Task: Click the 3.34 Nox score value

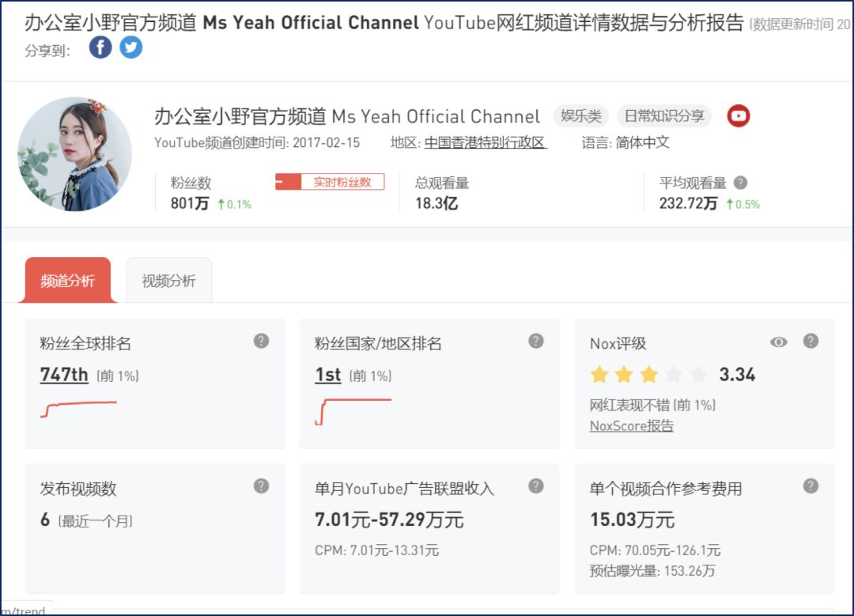Action: (737, 375)
